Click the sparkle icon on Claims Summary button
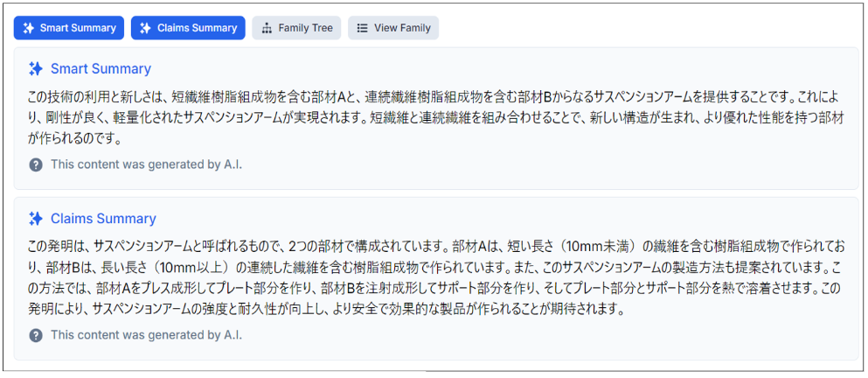 (146, 28)
